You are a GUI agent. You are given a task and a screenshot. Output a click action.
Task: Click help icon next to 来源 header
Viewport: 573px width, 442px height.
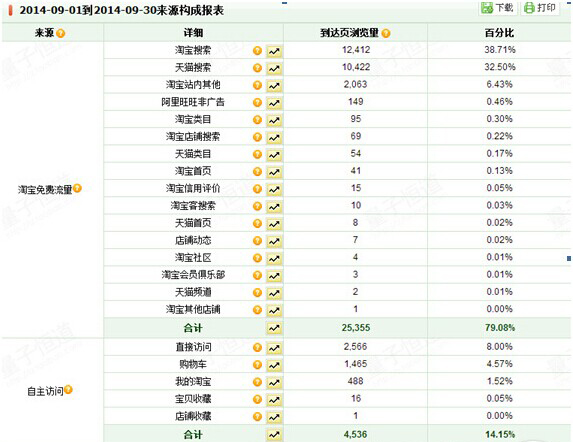click(x=61, y=33)
